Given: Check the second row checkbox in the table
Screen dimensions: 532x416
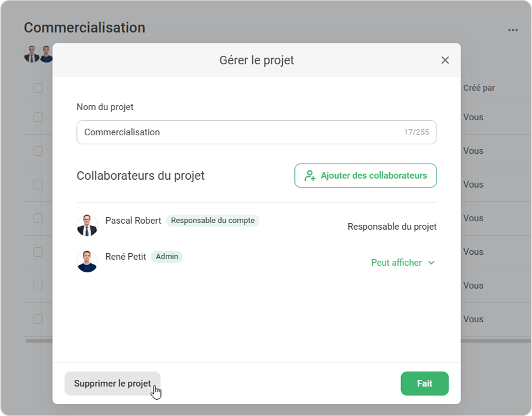Looking at the screenshot, I should tap(38, 151).
